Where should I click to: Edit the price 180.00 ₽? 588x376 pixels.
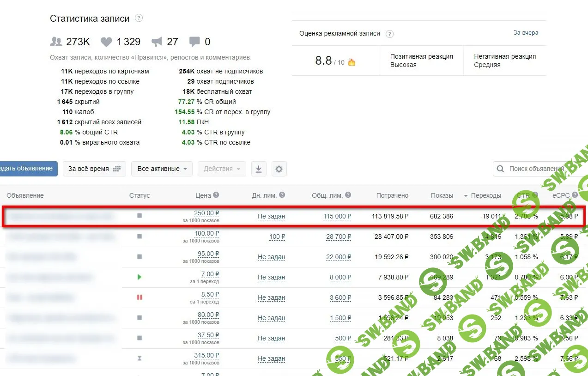(206, 233)
